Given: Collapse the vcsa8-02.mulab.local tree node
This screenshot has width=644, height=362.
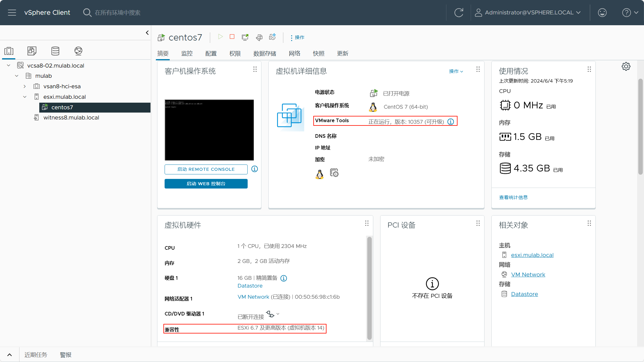Looking at the screenshot, I should coord(9,65).
